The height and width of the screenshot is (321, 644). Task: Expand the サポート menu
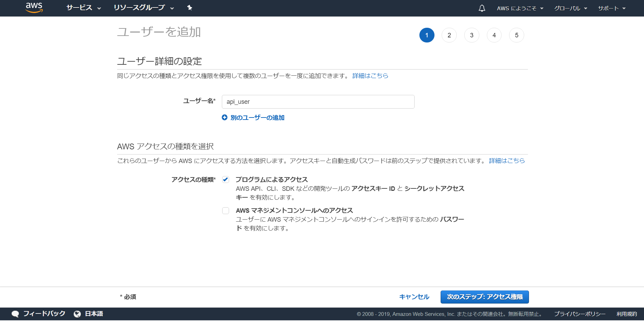click(x=612, y=8)
